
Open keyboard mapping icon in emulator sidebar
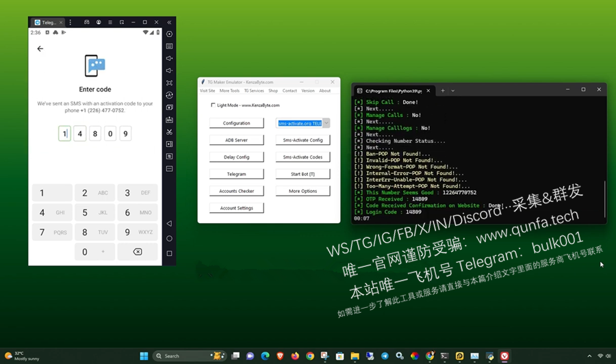pos(169,47)
